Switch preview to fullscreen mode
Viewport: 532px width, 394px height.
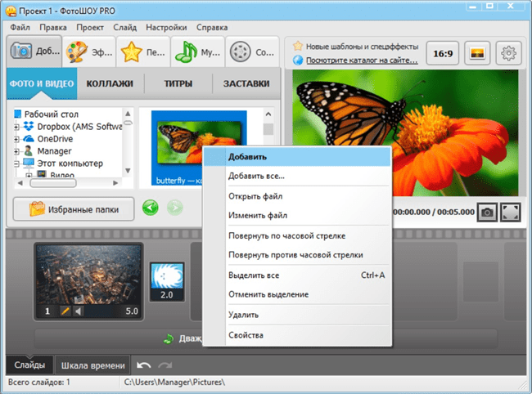(x=510, y=211)
